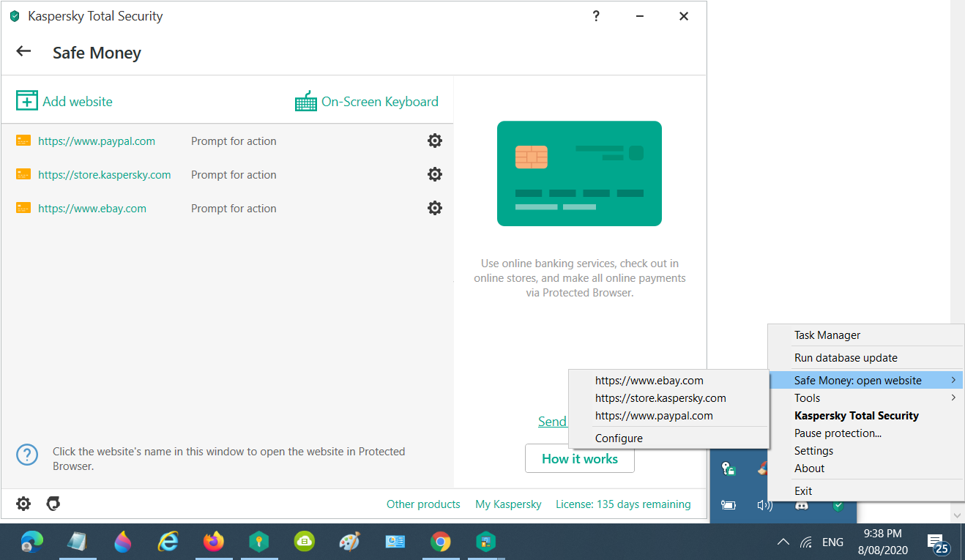965x560 pixels.
Task: Go back with the Safe Money arrow
Action: coord(23,51)
